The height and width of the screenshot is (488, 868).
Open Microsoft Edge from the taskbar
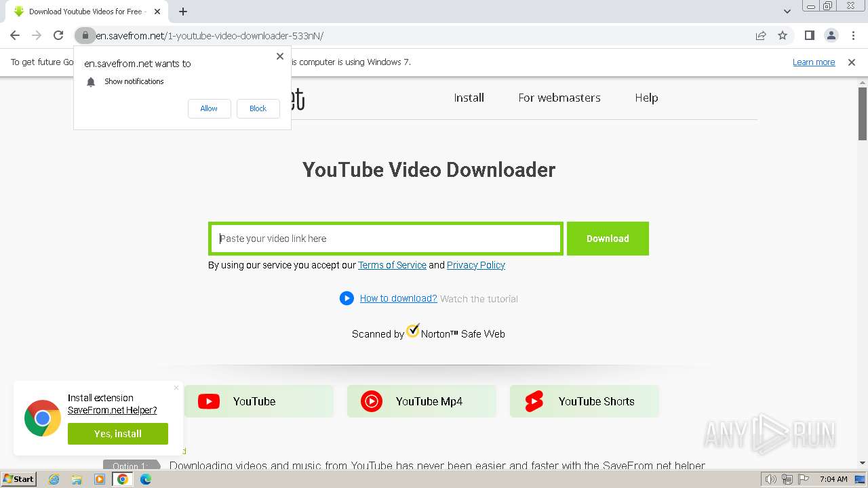[x=146, y=479]
